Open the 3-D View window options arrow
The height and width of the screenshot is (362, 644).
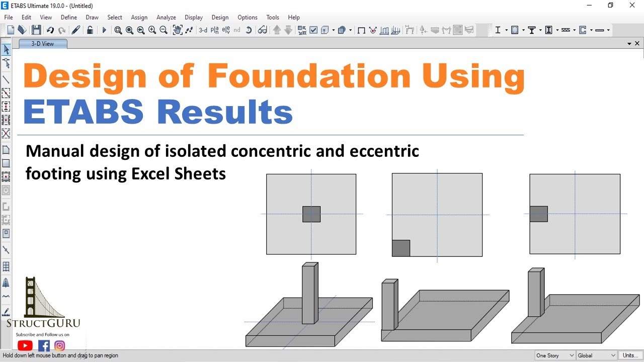tap(629, 44)
